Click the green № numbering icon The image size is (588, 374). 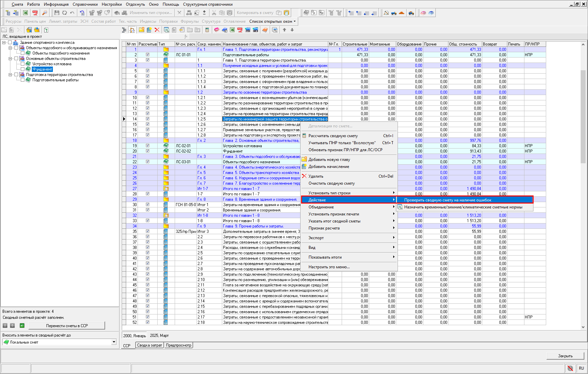point(22,325)
